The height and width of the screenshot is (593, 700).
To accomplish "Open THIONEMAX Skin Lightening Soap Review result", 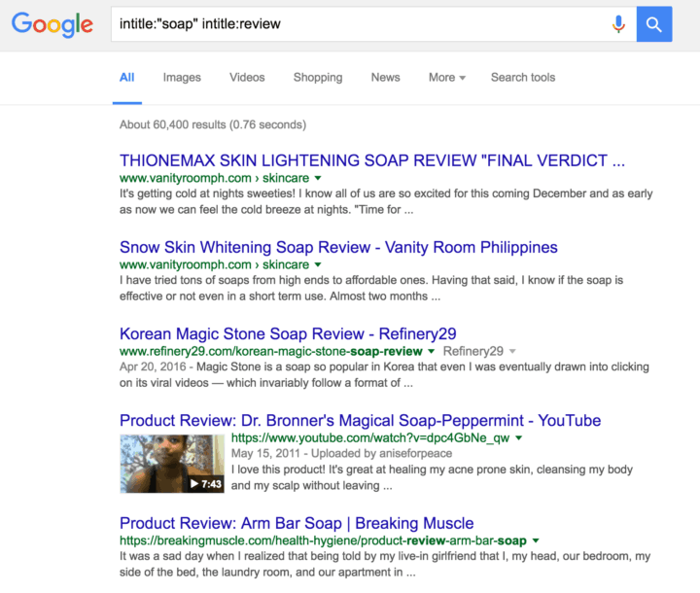I will (371, 160).
